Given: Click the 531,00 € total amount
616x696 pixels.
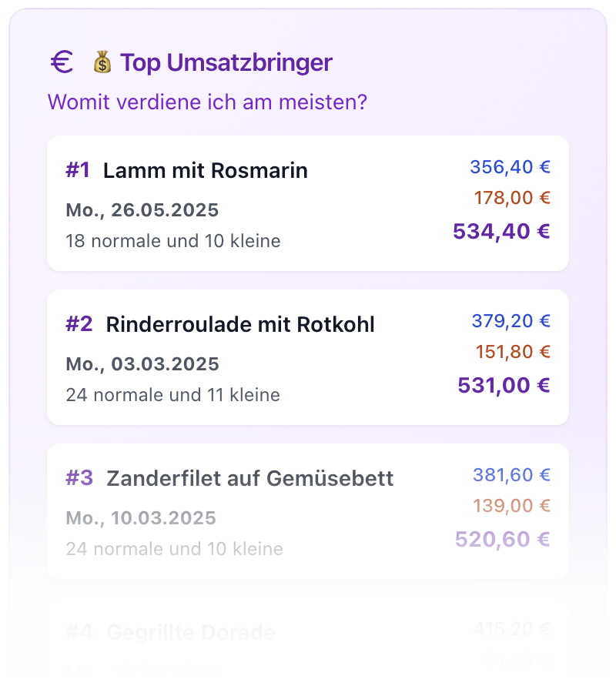Looking at the screenshot, I should [504, 385].
